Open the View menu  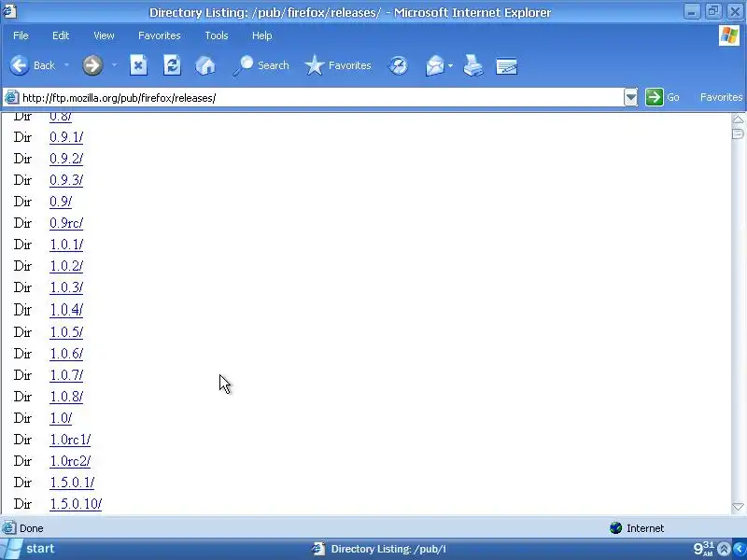click(104, 35)
